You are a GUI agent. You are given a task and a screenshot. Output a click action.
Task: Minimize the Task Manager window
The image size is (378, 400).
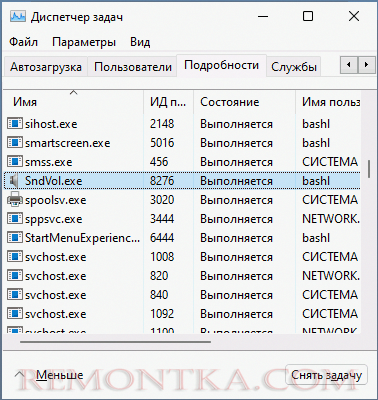(263, 16)
